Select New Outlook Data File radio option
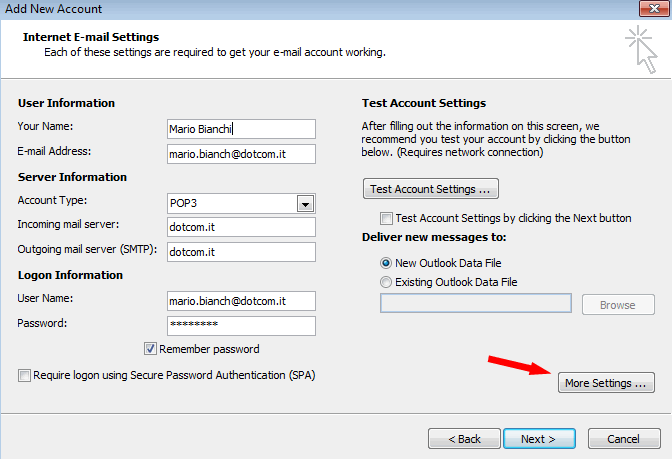This screenshot has width=672, height=459. click(386, 263)
